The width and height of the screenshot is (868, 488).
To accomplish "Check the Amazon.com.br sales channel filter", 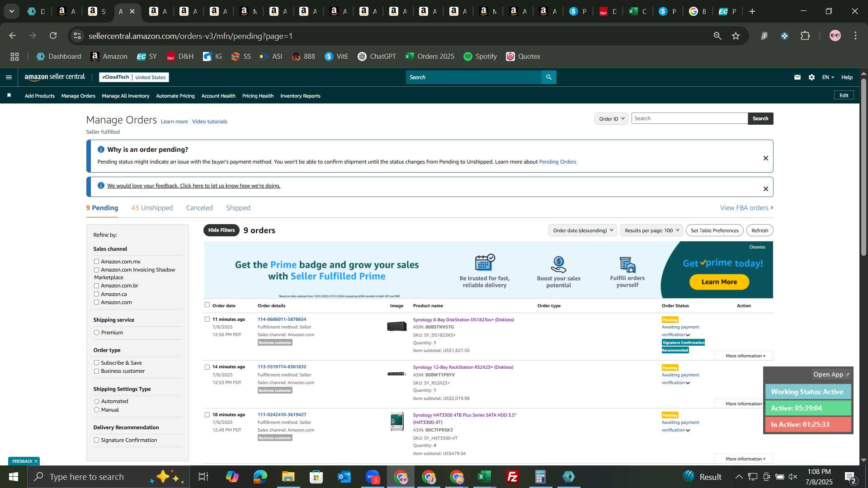I will pyautogui.click(x=96, y=286).
